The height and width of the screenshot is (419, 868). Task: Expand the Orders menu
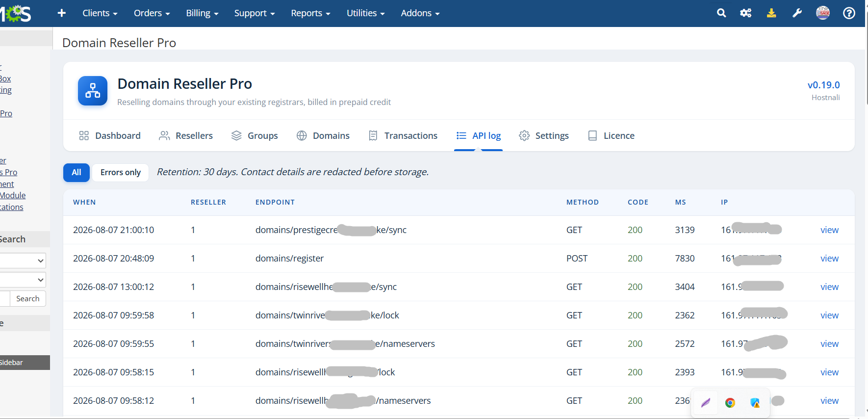click(x=152, y=13)
